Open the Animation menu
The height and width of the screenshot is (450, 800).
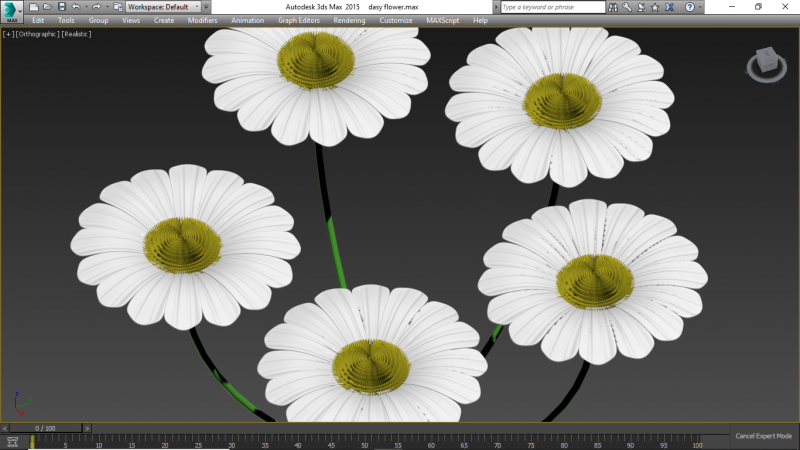point(247,20)
